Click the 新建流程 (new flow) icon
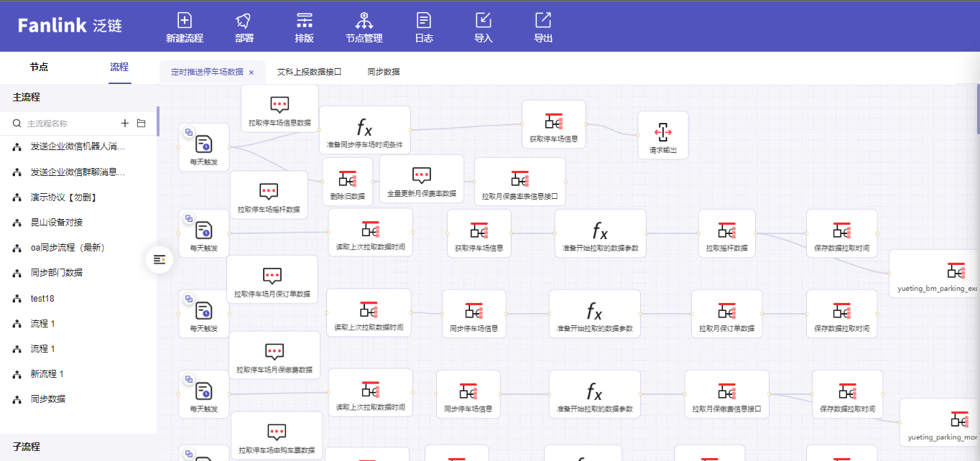This screenshot has width=980, height=461. click(x=184, y=22)
